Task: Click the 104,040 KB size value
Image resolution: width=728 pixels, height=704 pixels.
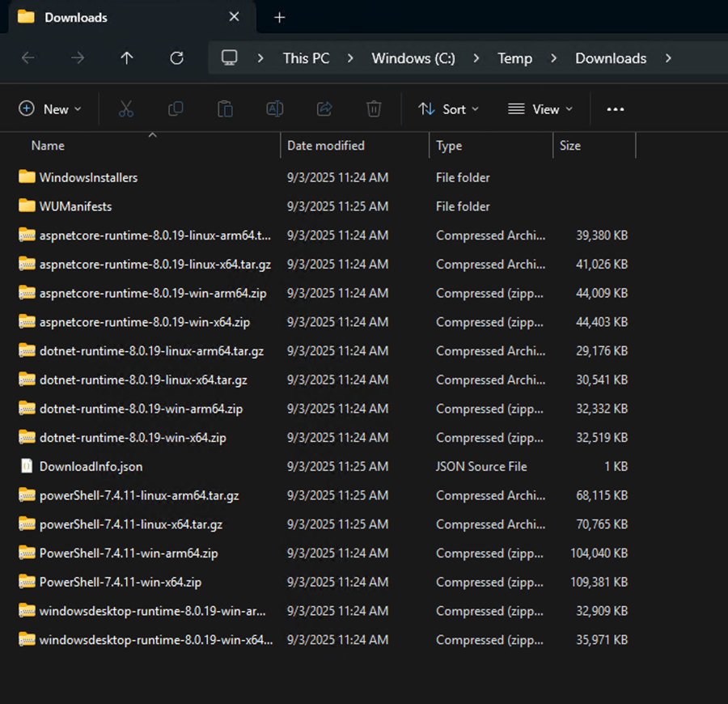Action: 599,553
